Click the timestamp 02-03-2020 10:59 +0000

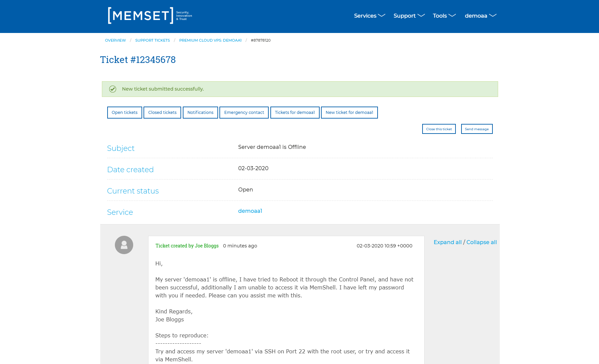pos(385,246)
